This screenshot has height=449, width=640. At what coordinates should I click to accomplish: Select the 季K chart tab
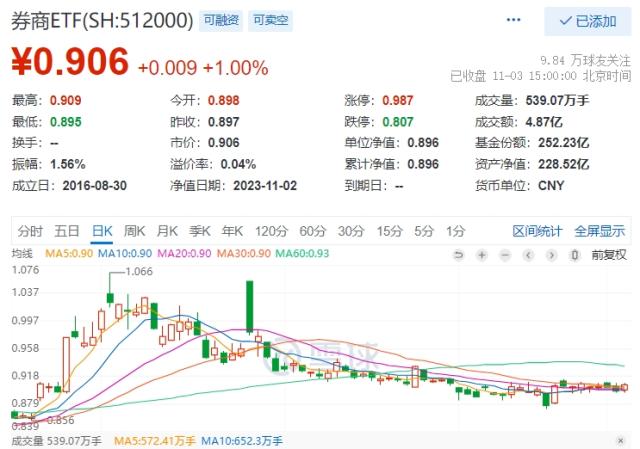pos(200,231)
